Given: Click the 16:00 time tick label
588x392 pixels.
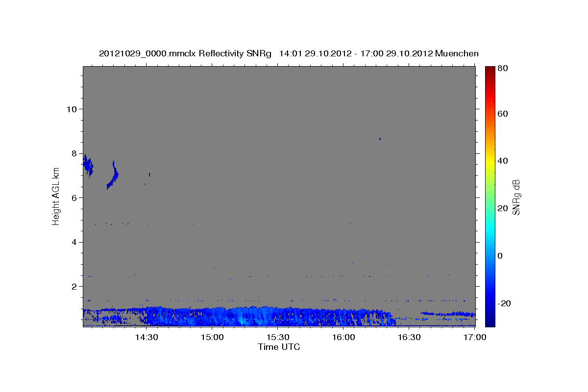Looking at the screenshot, I should (x=343, y=338).
